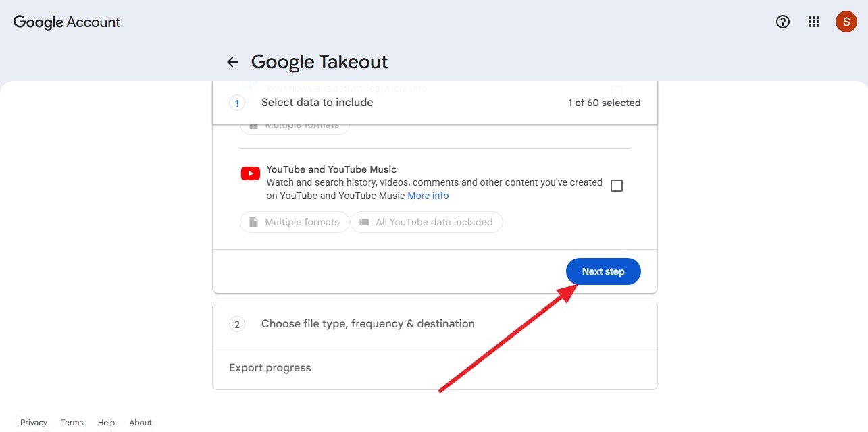Click the '1 of 60 selected' text
This screenshot has height=432, width=868.
click(605, 103)
